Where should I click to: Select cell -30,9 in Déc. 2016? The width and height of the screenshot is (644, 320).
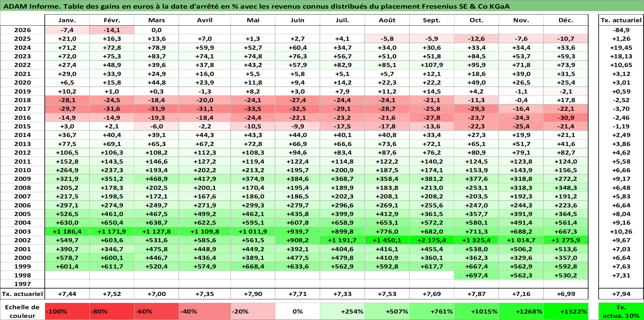coord(566,118)
